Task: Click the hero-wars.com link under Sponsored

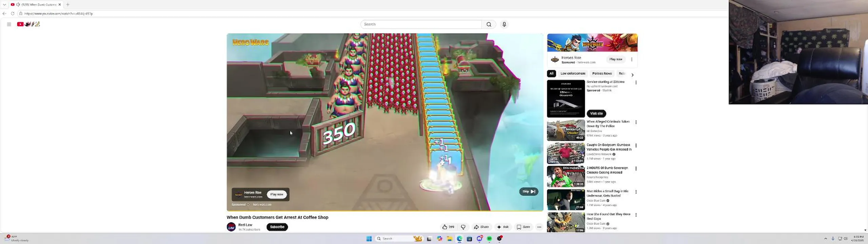Action: pos(262,205)
